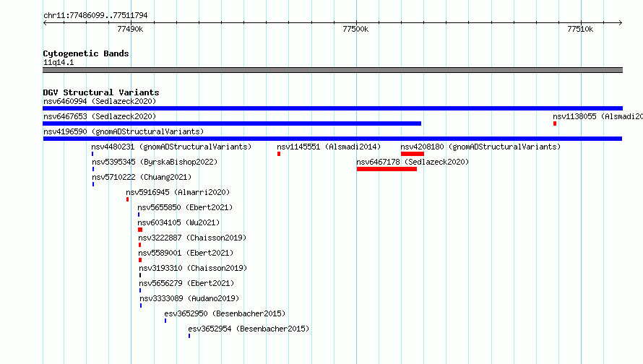Open the nsv1145551 (Alsmadi2014) label
Screen dimensions: 643x364
pyautogui.click(x=329, y=147)
